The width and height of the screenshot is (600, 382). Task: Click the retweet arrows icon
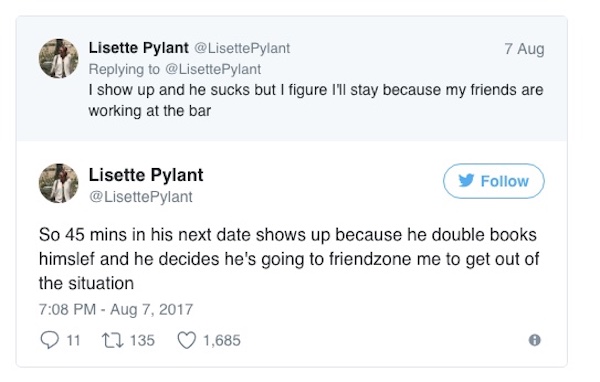coord(112,340)
